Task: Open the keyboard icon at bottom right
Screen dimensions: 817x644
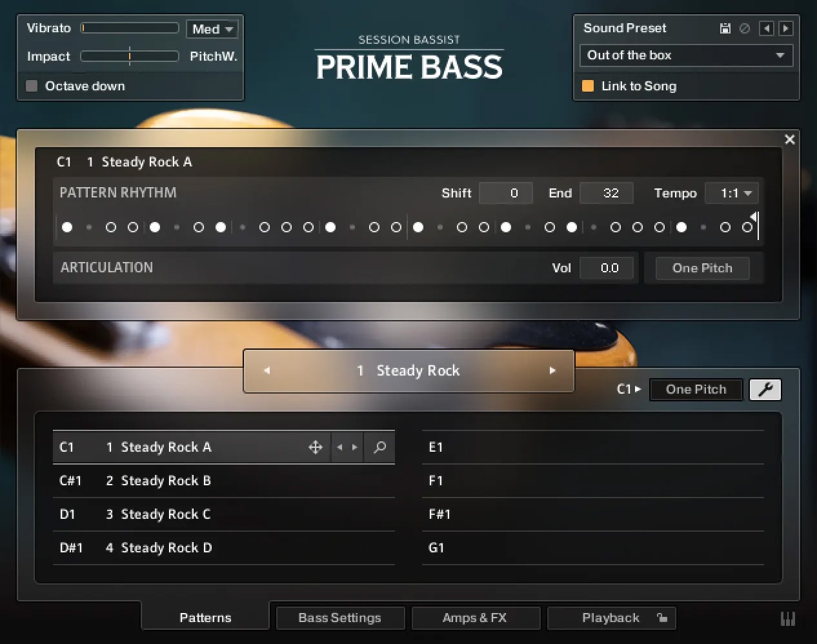Action: click(x=787, y=618)
